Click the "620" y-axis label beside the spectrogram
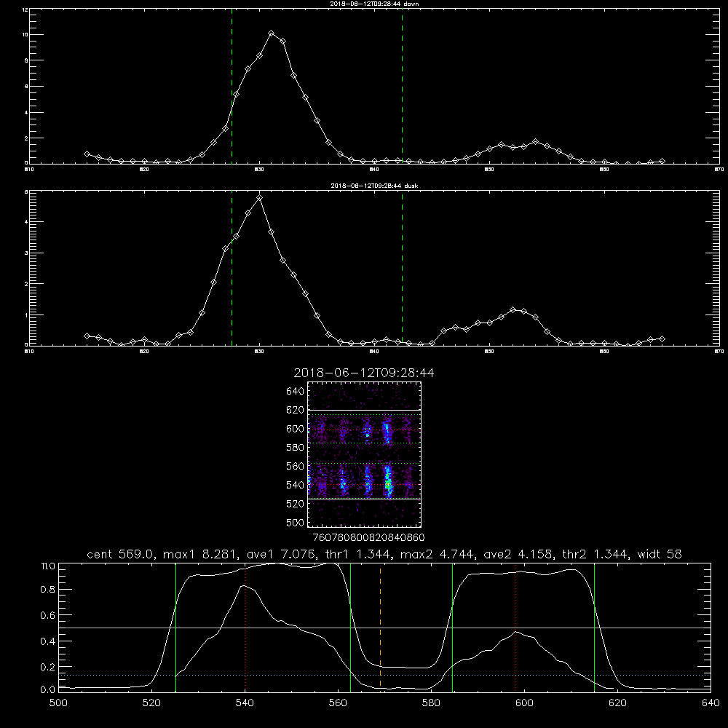Screen dimensions: 728x728 click(x=296, y=410)
